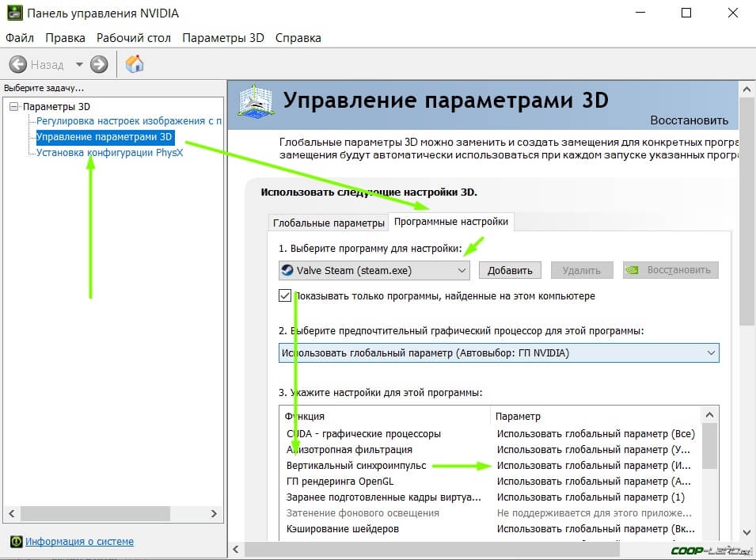Open the Справка menu

pyautogui.click(x=298, y=37)
